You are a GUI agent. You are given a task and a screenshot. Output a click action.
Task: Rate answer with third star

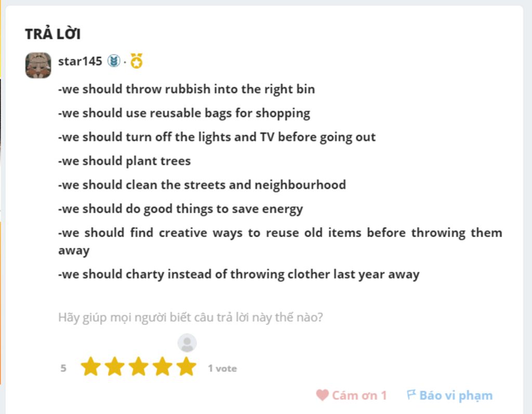coord(138,367)
